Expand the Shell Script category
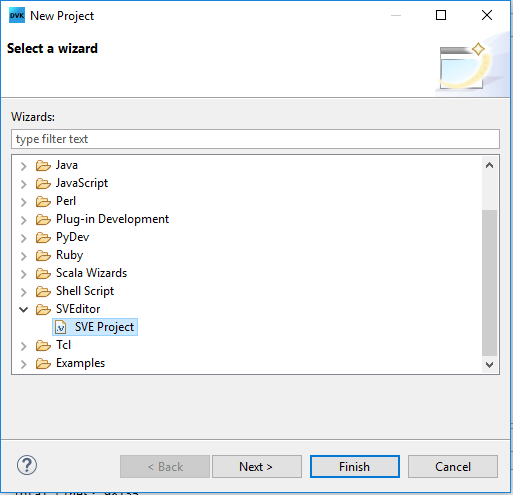This screenshot has height=495, width=513. [23, 292]
